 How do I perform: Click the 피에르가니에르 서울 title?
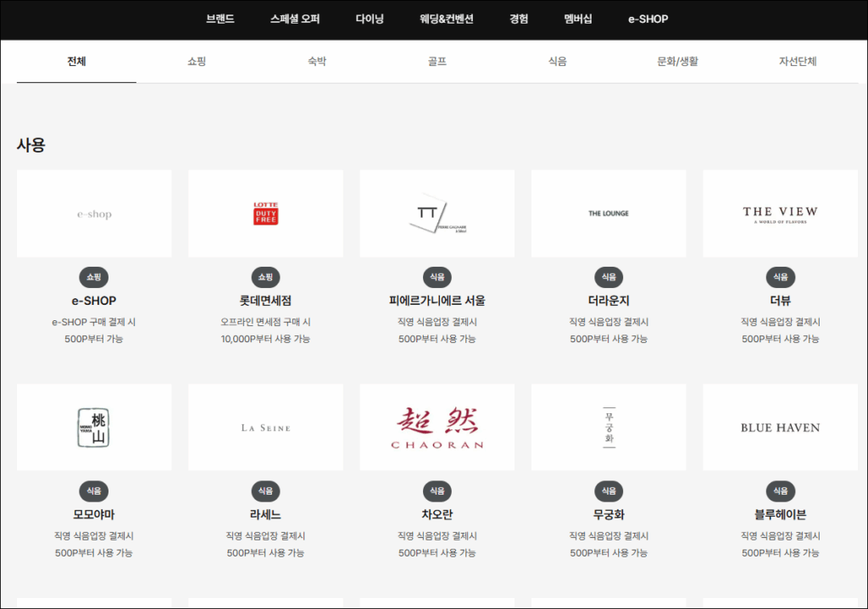point(437,301)
